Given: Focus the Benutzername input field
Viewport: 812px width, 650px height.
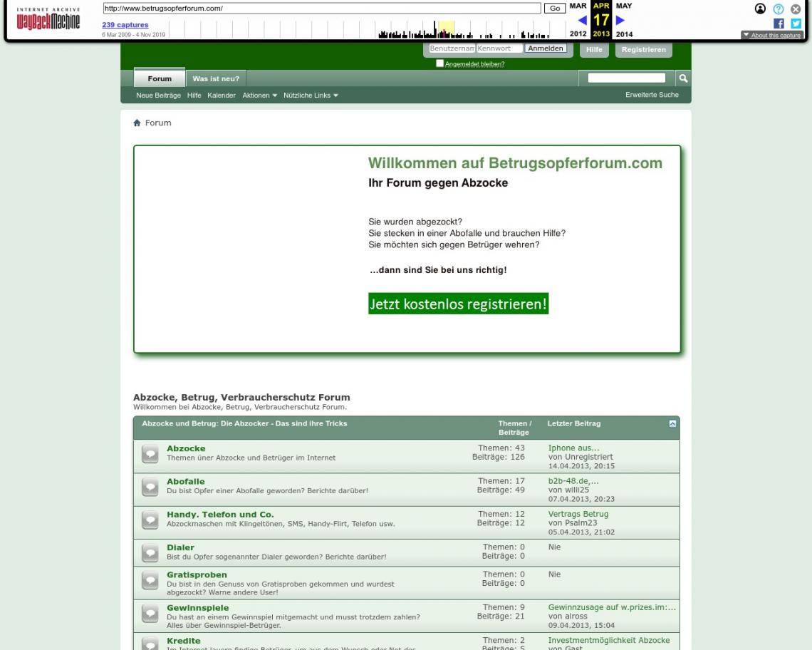Looking at the screenshot, I should pos(452,48).
